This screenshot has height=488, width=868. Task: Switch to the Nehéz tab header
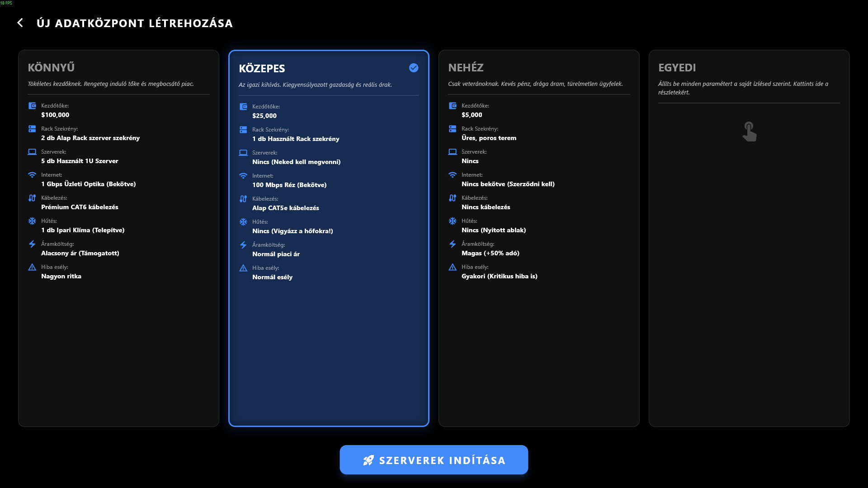click(x=466, y=68)
